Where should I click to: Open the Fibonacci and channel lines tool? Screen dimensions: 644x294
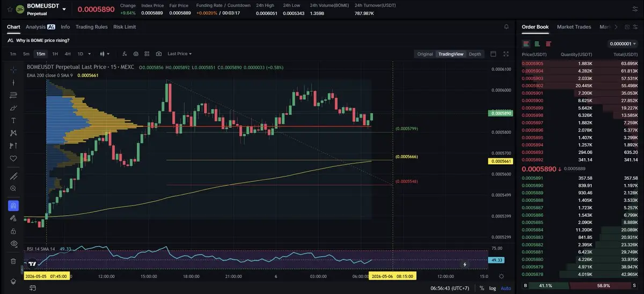(x=13, y=95)
